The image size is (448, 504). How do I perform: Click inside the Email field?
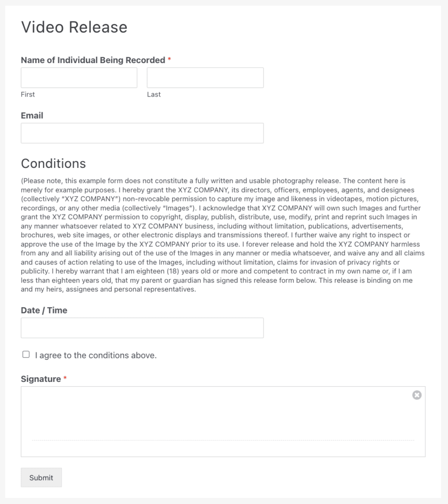pos(142,133)
